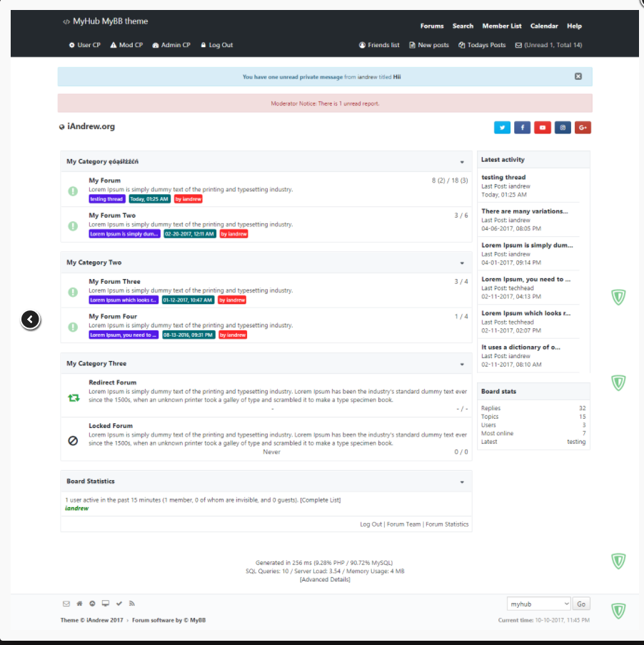Open the myhub theme dropdown
644x645 pixels.
tap(538, 604)
